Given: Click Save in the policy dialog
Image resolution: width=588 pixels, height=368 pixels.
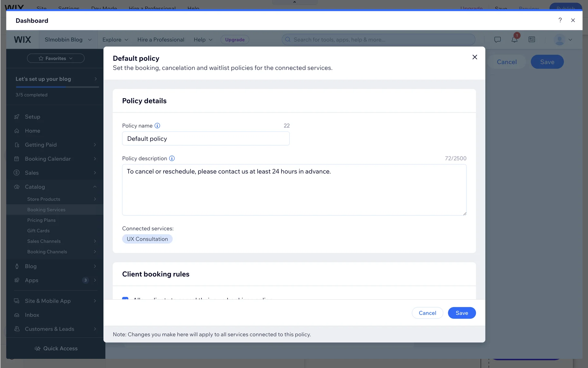Looking at the screenshot, I should tap(462, 313).
